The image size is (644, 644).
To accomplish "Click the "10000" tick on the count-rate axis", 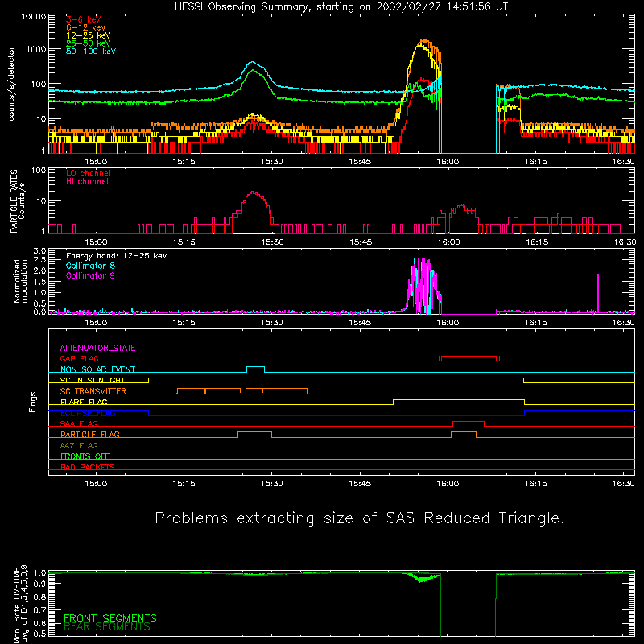I will [x=33, y=17].
